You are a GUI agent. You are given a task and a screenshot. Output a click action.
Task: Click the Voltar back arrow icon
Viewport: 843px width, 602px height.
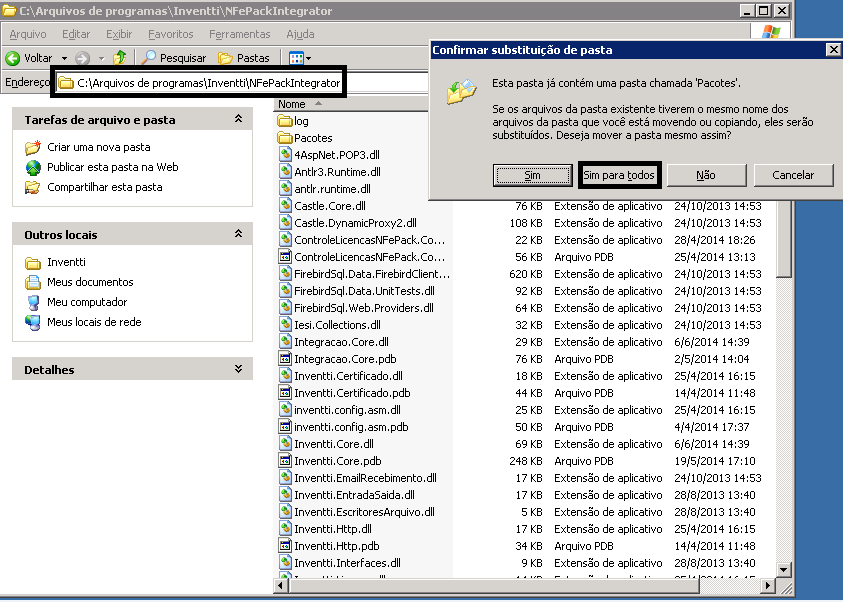click(x=14, y=58)
